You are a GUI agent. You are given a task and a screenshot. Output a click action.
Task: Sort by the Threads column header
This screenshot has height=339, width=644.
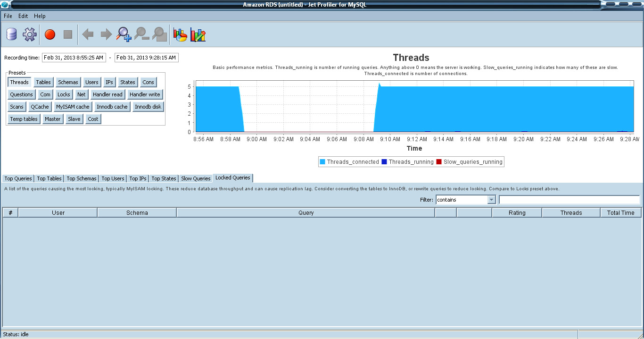pyautogui.click(x=571, y=212)
